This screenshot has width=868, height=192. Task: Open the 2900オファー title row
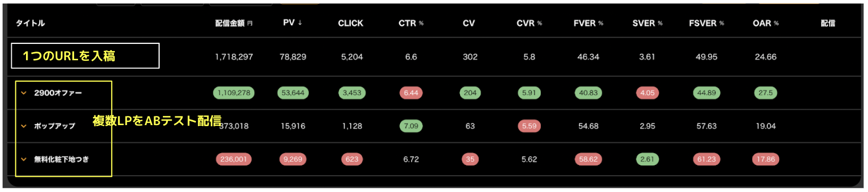coord(58,93)
